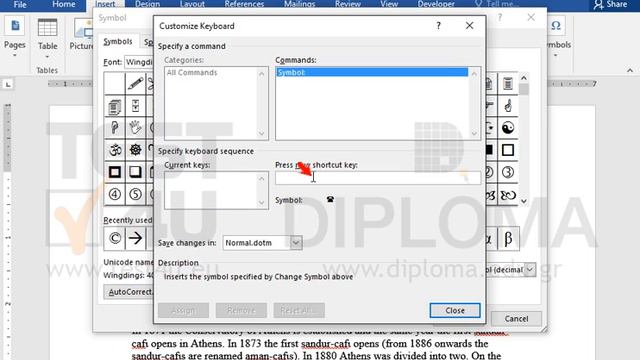Select the circled number 5 symbol

[135, 194]
